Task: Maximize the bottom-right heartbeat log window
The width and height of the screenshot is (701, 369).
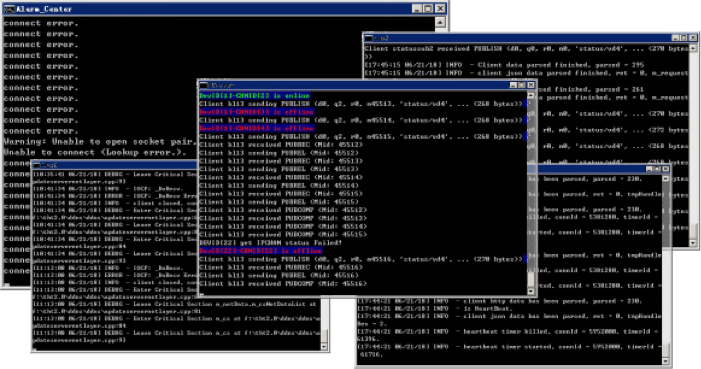Action: (657, 169)
